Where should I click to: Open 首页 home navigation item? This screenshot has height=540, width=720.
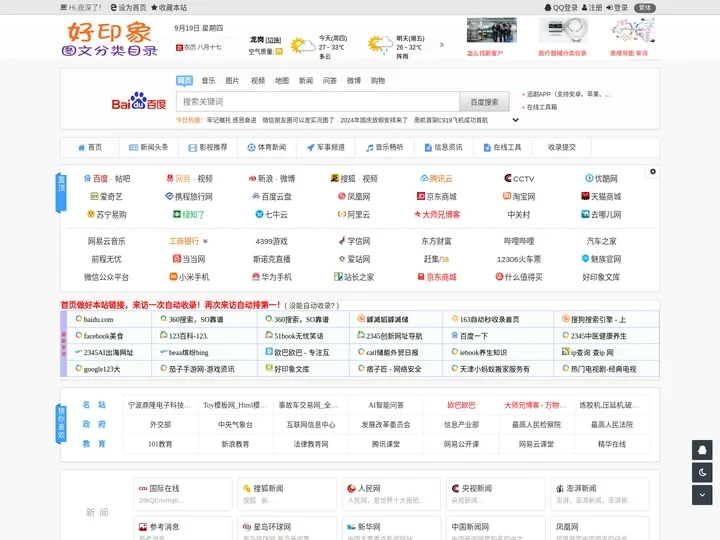point(90,147)
